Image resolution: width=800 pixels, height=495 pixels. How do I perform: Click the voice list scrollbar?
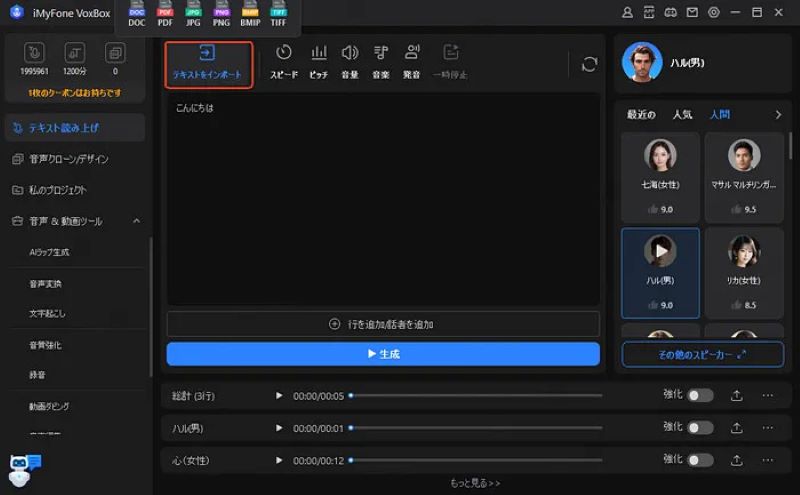tap(790, 145)
